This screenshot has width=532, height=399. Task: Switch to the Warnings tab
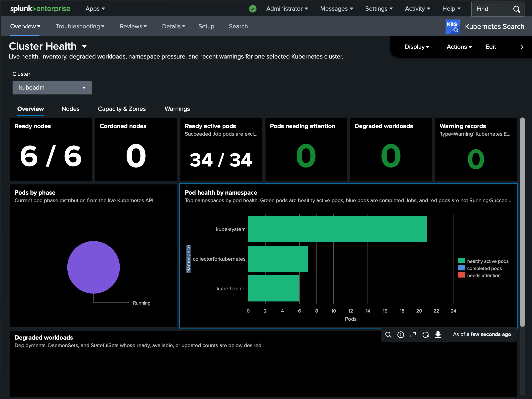pos(177,109)
